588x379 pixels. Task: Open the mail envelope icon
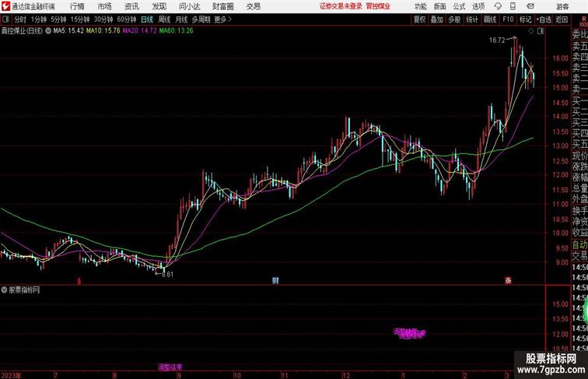pos(530,6)
